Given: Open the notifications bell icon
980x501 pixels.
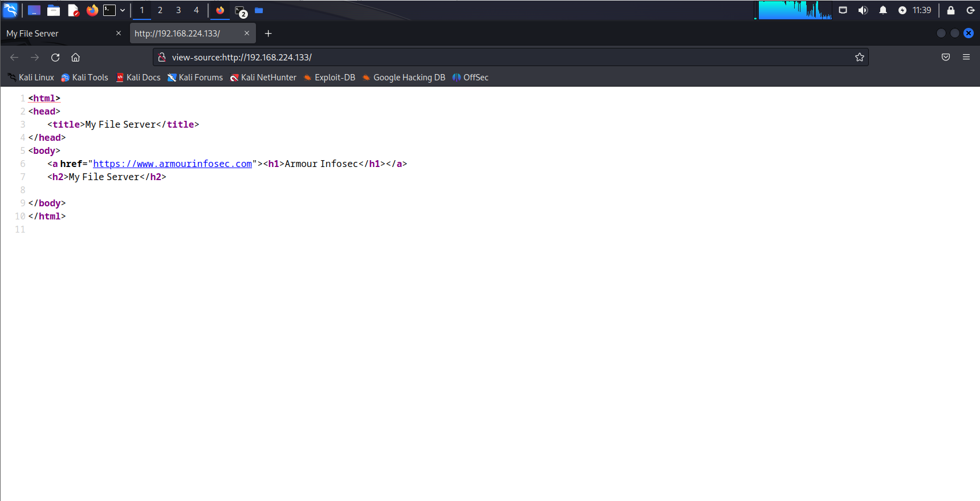Looking at the screenshot, I should pos(883,10).
